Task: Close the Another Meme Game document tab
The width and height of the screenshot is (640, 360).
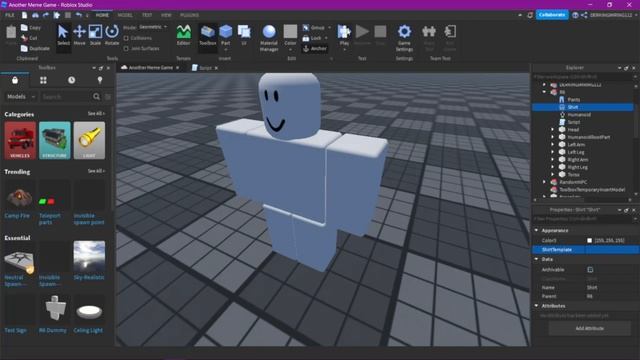Action: 178,68
